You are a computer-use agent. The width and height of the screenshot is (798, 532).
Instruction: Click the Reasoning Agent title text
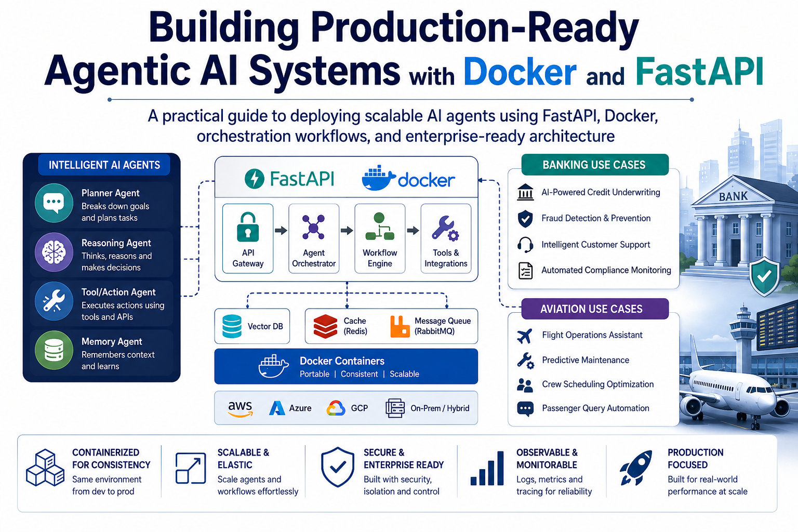click(x=116, y=243)
